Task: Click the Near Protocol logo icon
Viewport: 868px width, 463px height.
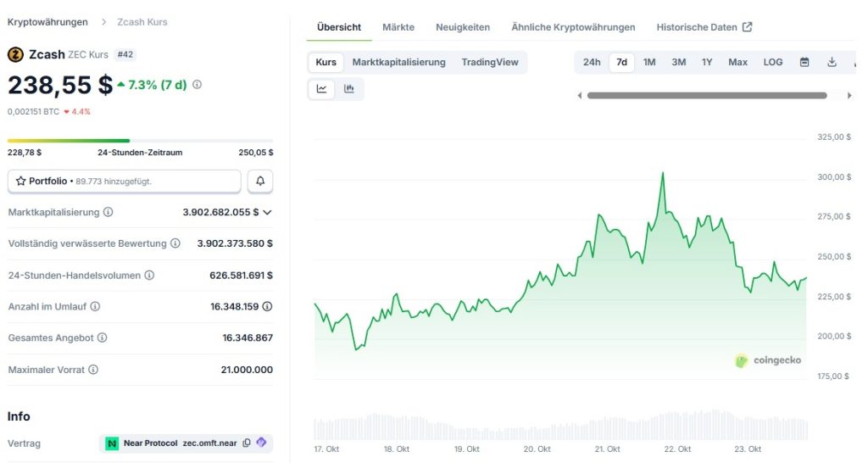Action: 113,443
